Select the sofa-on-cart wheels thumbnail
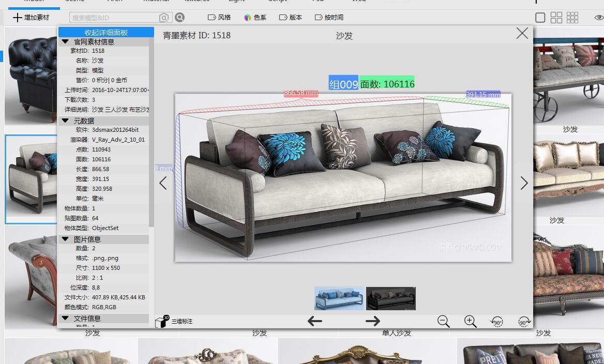 click(x=568, y=76)
